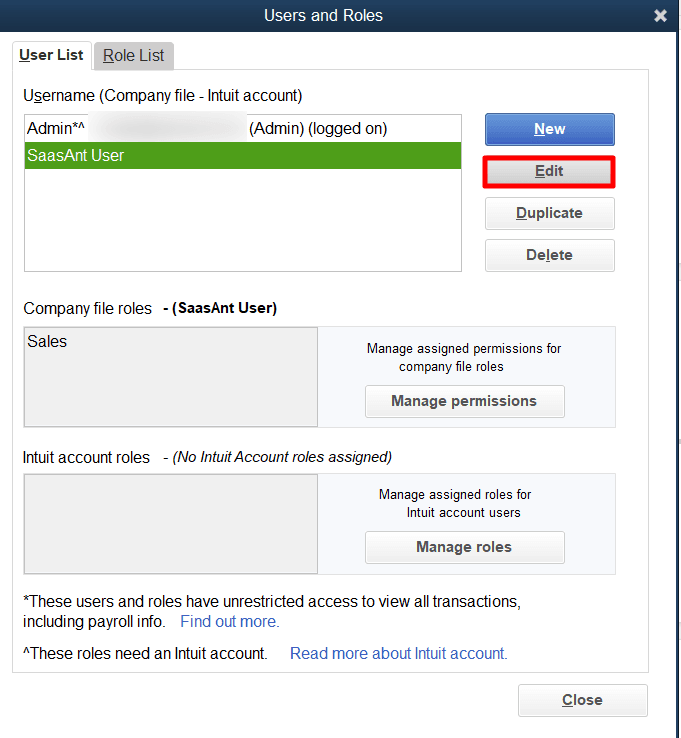Screen dimensions: 681x738
Task: Click the Close button at bottom
Action: click(583, 700)
